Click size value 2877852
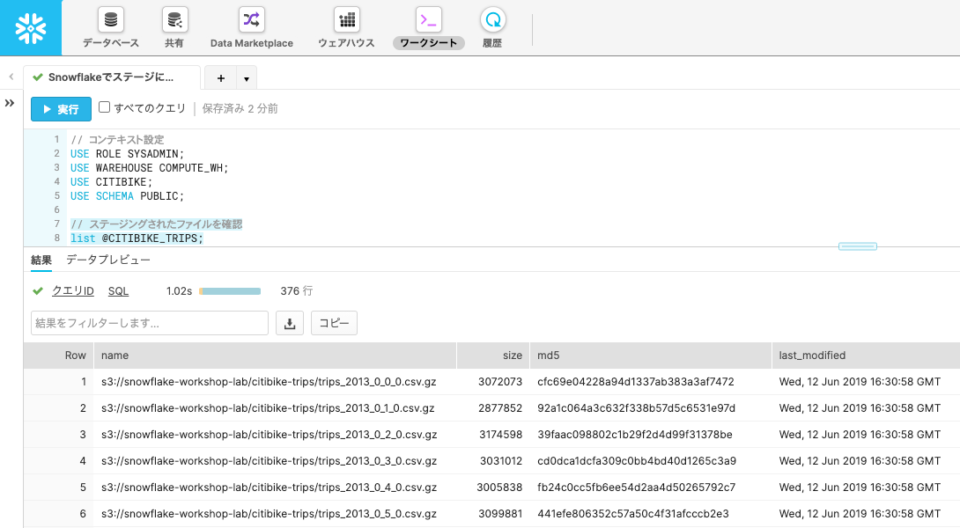The width and height of the screenshot is (960, 528). pyautogui.click(x=500, y=408)
